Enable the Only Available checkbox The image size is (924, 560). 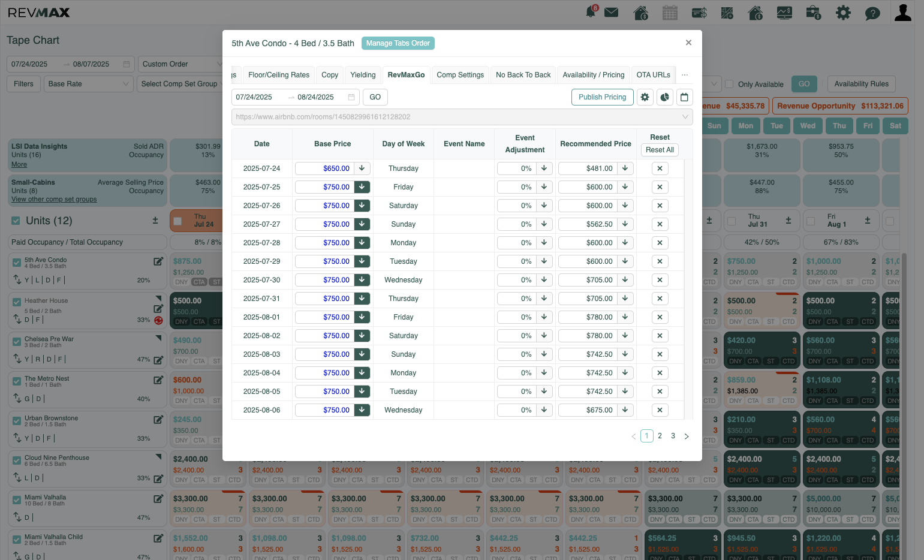pos(730,85)
